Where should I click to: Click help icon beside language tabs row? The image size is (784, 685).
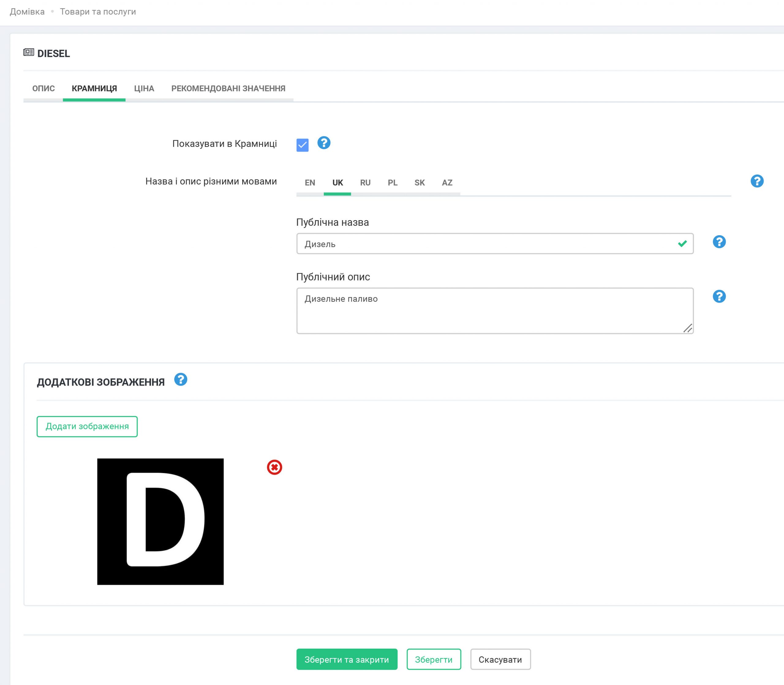pos(757,181)
